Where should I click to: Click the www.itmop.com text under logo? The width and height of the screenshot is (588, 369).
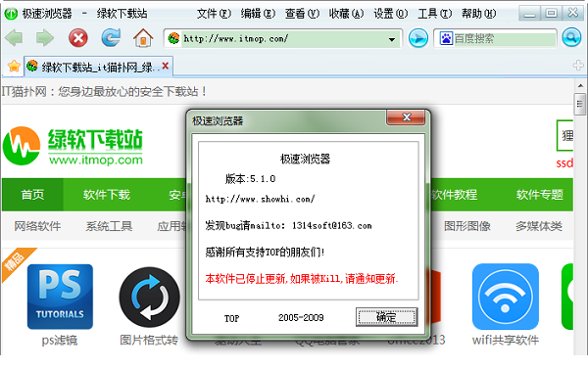click(96, 161)
